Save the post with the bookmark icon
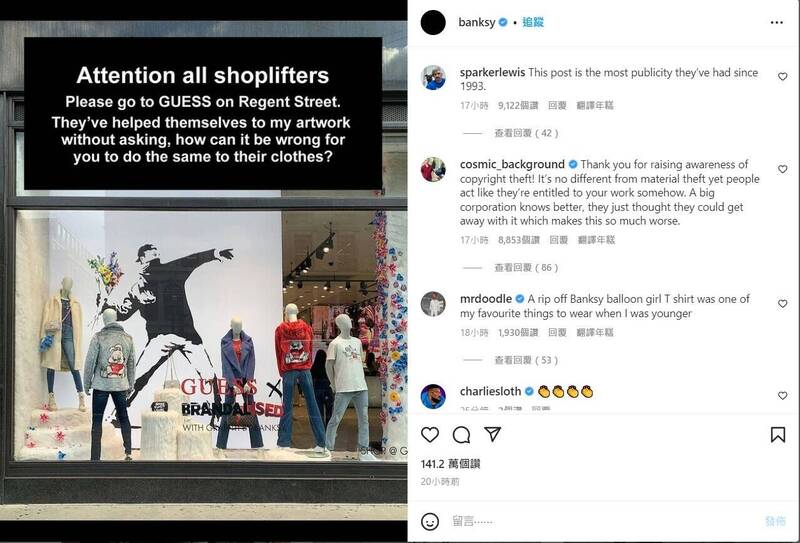The width and height of the screenshot is (800, 543). click(778, 434)
